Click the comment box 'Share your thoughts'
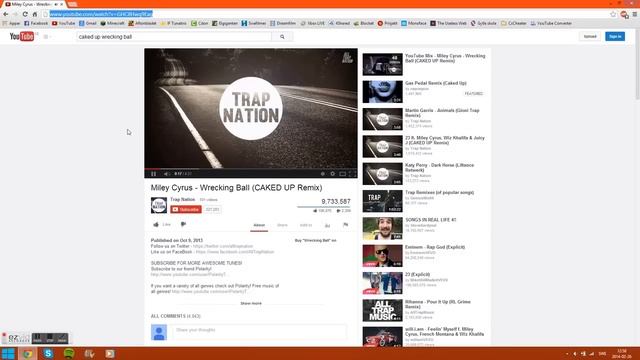This screenshot has height=360, width=640. tap(259, 332)
